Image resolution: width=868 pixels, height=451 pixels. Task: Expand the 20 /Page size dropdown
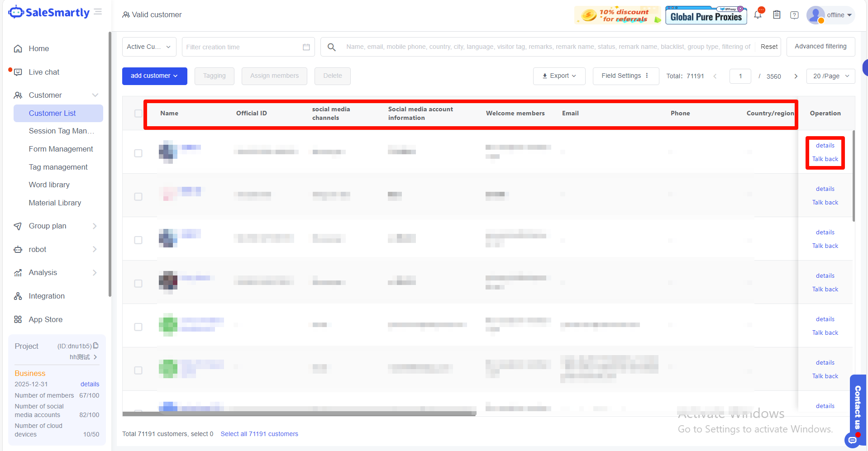830,76
